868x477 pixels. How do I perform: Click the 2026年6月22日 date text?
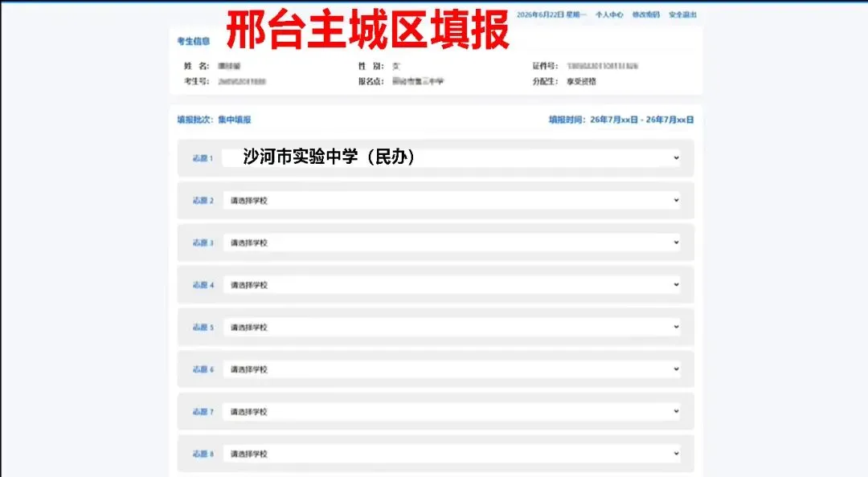[x=551, y=15]
